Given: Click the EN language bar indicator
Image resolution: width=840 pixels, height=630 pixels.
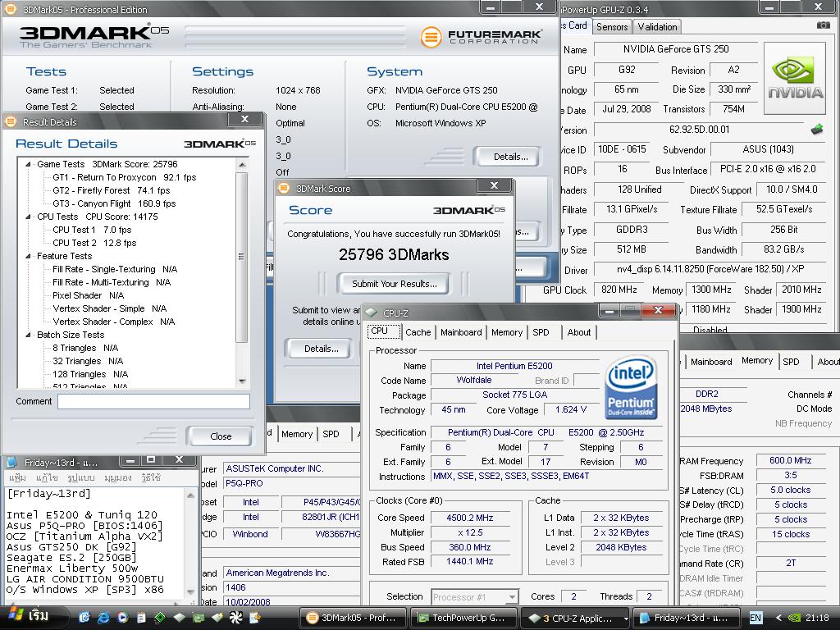Looking at the screenshot, I should pyautogui.click(x=756, y=618).
